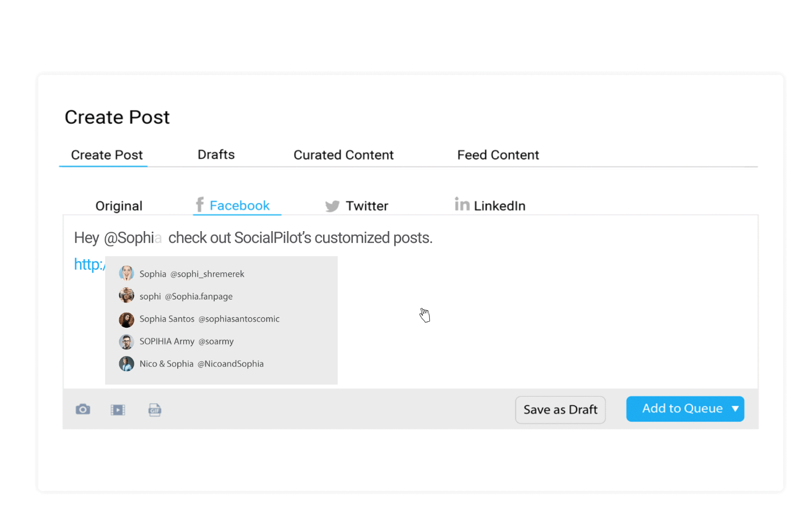Screen dimensions: 812x517
Task: Open the Feed Content tab
Action: point(498,155)
